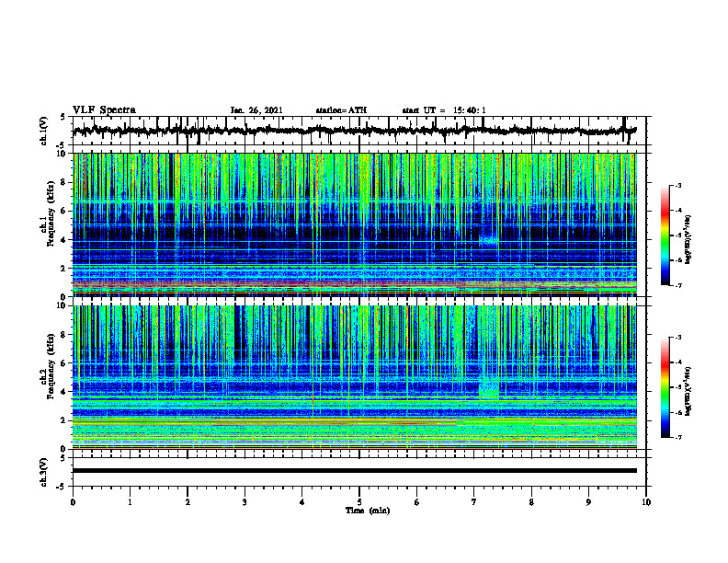Click the "start UT = 15:40:1" header text

click(444, 110)
